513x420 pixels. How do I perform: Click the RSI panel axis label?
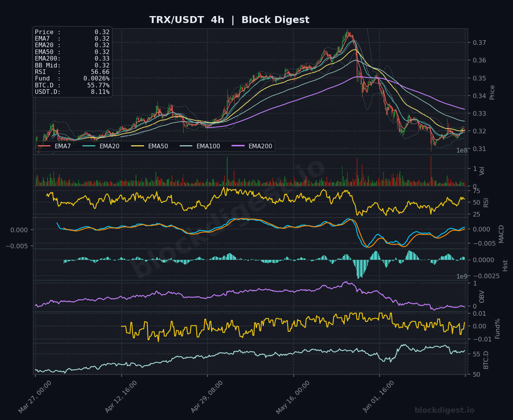pos(486,202)
